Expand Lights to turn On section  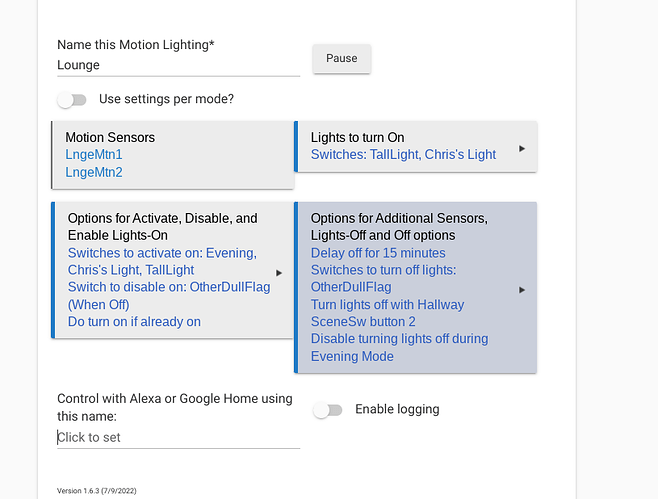[x=415, y=146]
